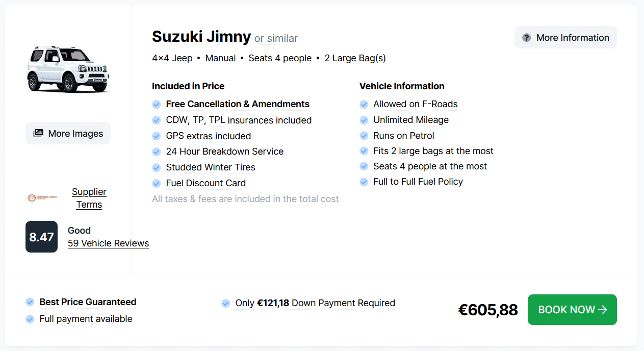The height and width of the screenshot is (351, 644).
Task: Click the checkmark icon beside Best Price Guaranteed
Action: pos(30,302)
